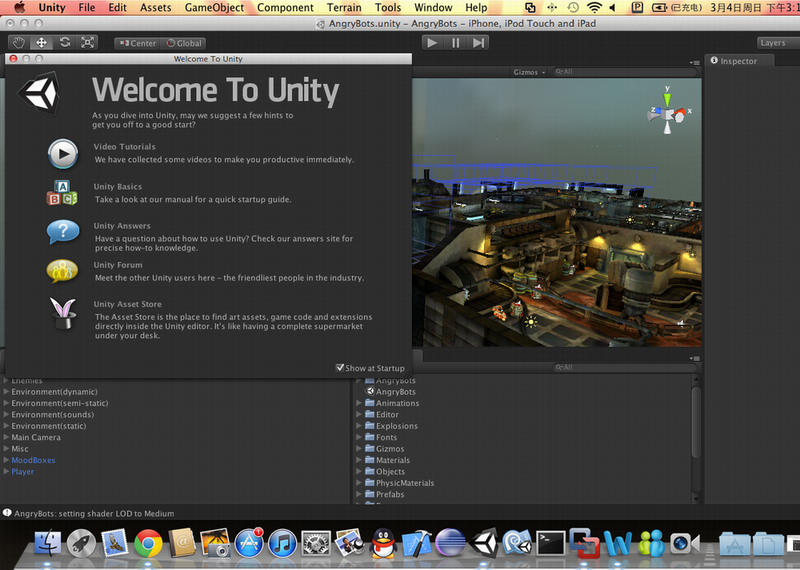The height and width of the screenshot is (570, 800).
Task: Expand the Explosions folder in Project
Action: coord(359,426)
